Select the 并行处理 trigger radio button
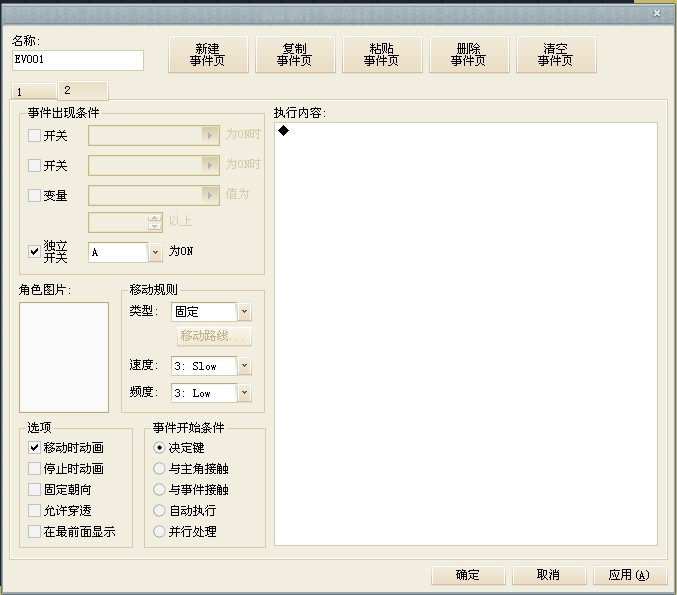677x595 pixels. (159, 532)
